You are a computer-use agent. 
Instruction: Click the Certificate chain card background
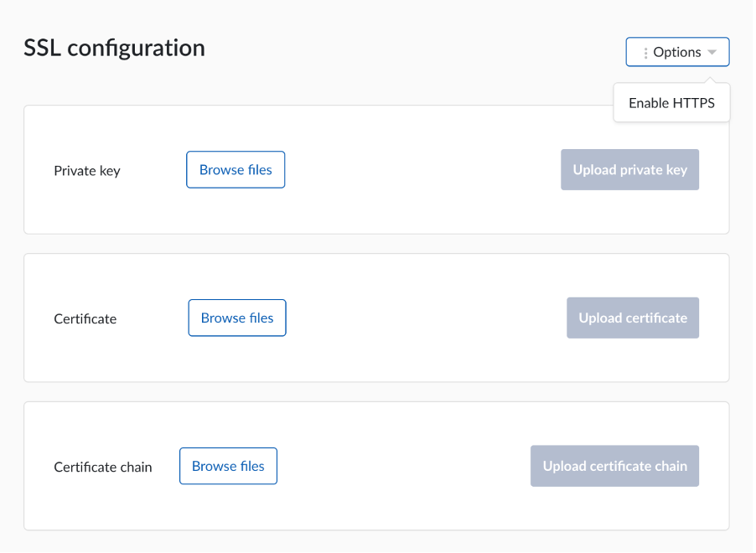point(402,507)
